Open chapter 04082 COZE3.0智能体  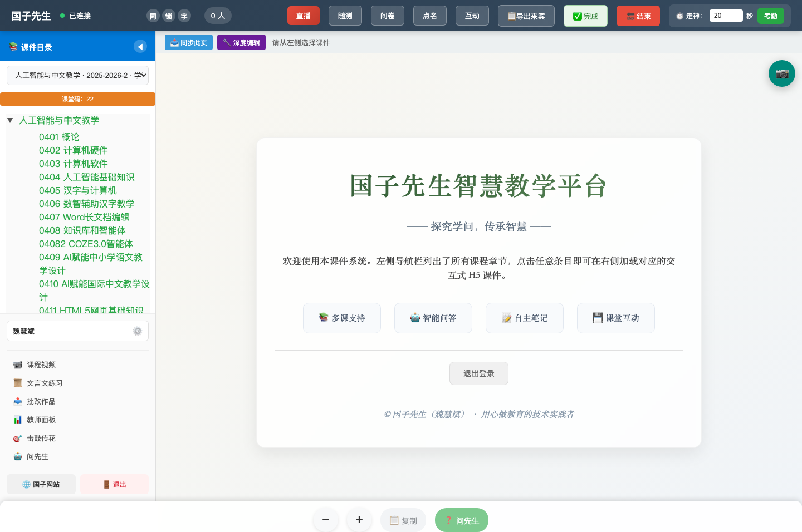point(86,244)
